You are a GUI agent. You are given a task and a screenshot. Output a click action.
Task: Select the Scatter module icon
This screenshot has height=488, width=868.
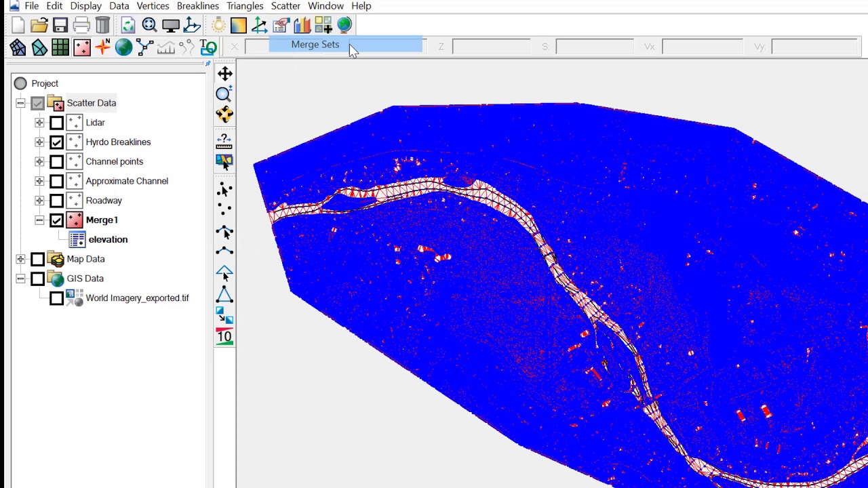click(81, 47)
